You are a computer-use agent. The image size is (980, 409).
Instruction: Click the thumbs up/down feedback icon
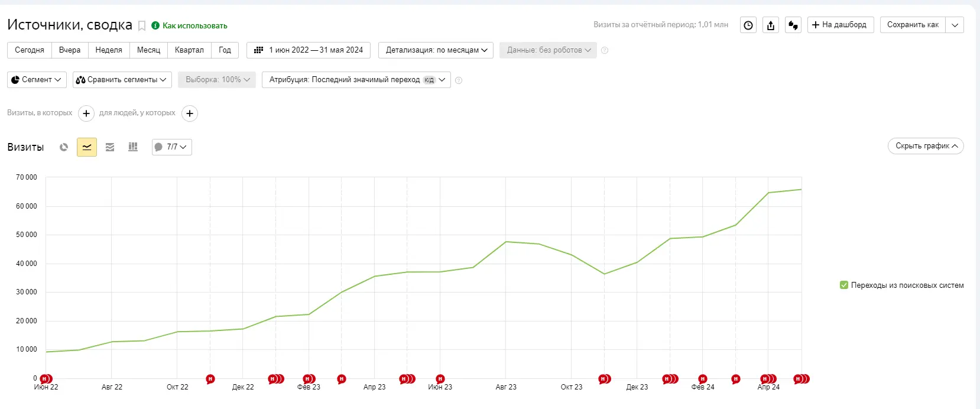click(793, 25)
